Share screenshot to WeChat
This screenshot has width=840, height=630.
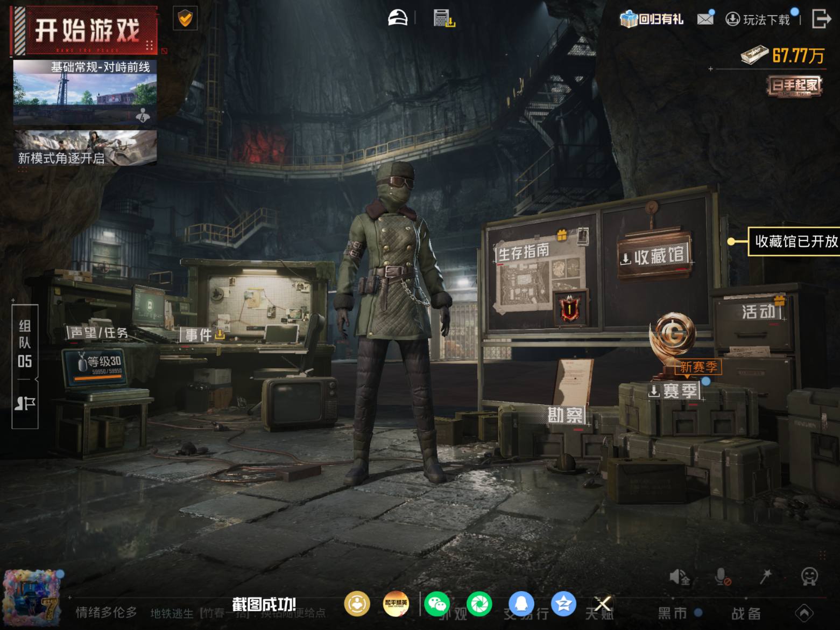point(437,604)
